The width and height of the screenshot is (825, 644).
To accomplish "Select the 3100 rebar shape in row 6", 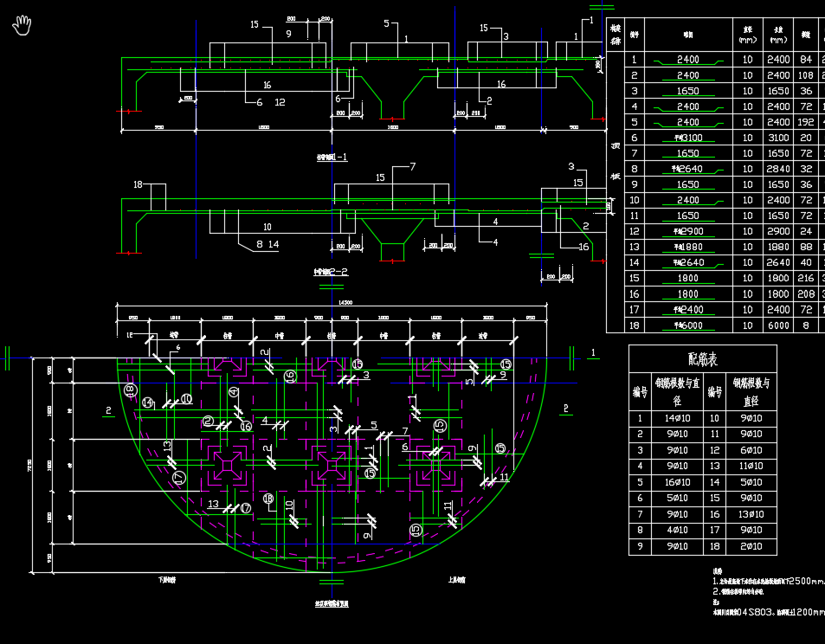I will 688,138.
